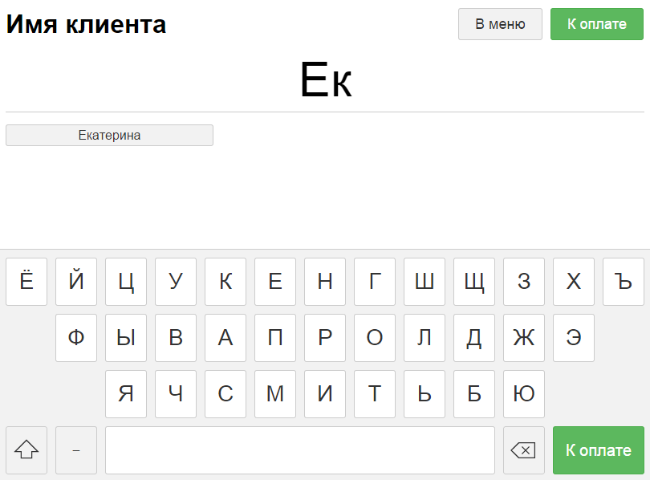Tap the Й key
Viewport: 650px width, 480px height.
[76, 281]
